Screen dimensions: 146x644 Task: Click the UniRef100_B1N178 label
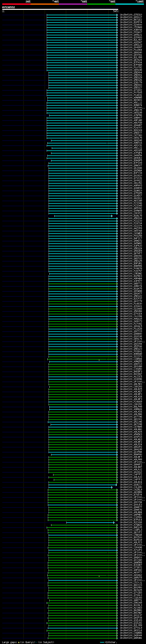(x=131, y=216)
